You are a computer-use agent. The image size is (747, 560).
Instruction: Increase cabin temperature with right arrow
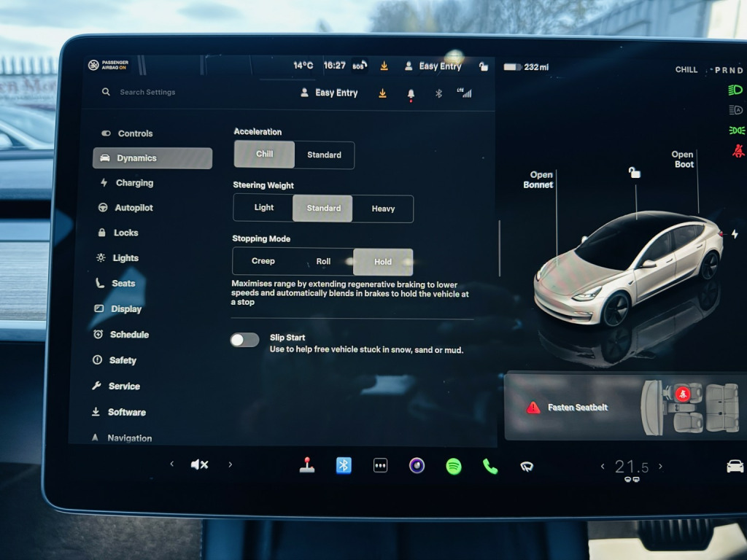coord(661,467)
